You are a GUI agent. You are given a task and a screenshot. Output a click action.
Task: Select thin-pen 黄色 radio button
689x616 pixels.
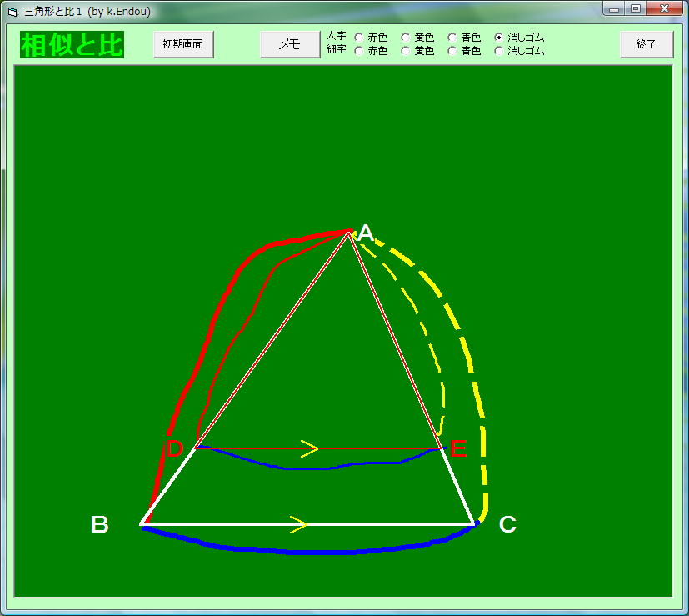[406, 51]
